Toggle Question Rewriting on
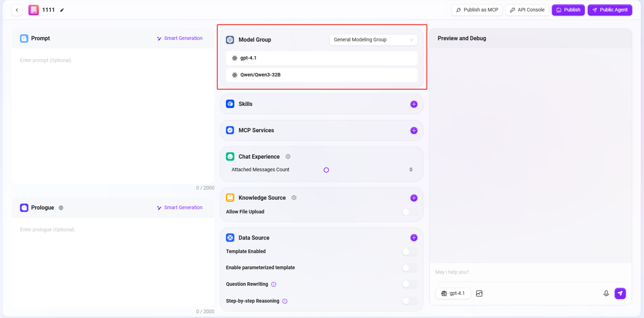The width and height of the screenshot is (644, 318). click(x=409, y=284)
